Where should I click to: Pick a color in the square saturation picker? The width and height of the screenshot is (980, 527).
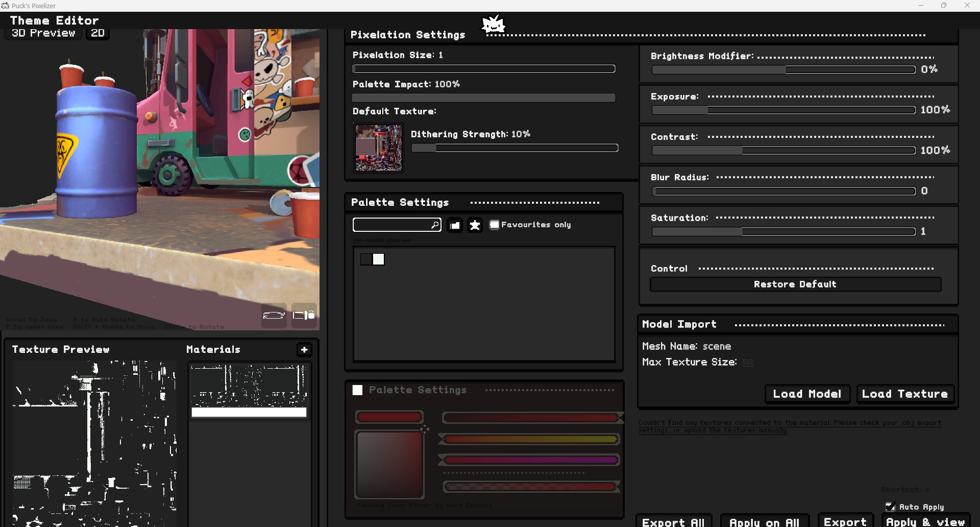tap(389, 465)
